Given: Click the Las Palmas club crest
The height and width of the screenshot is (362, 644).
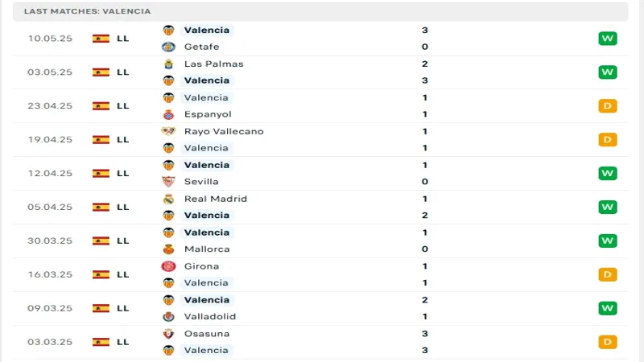Looking at the screenshot, I should tap(168, 64).
